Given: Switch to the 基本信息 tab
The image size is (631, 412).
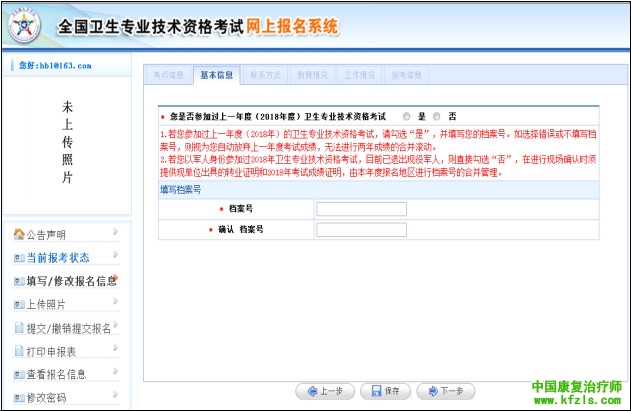Looking at the screenshot, I should pos(217,75).
